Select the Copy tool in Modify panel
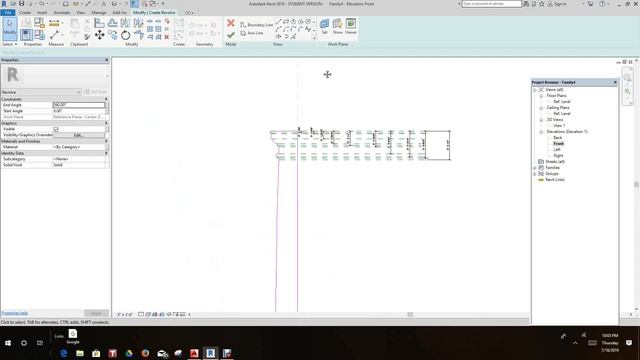640x360 pixels. point(112,36)
